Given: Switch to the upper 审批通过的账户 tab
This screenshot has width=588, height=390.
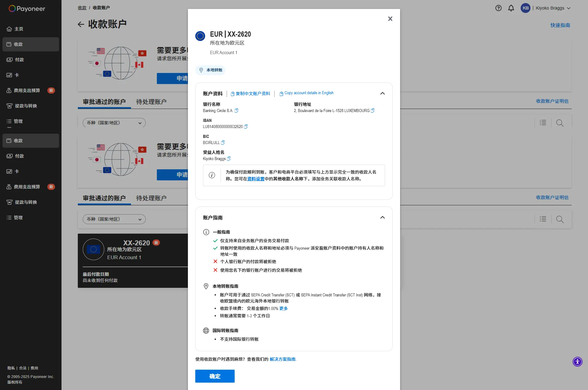Looking at the screenshot, I should (x=104, y=102).
